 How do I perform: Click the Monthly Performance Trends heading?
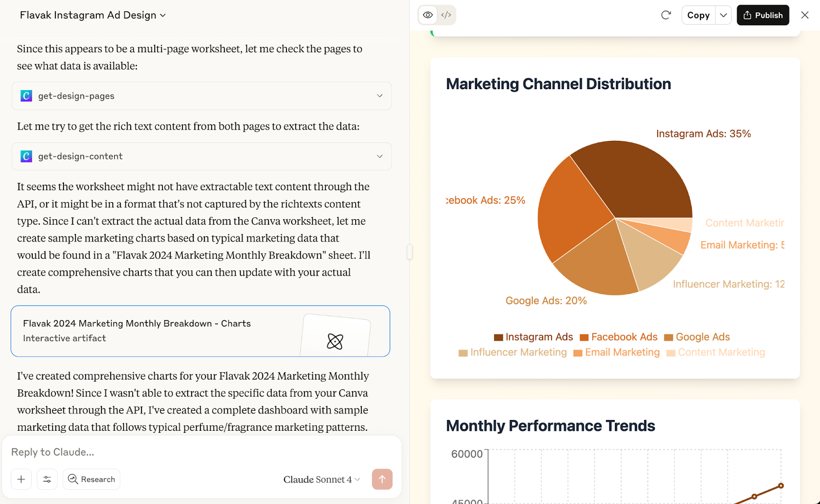coord(550,426)
